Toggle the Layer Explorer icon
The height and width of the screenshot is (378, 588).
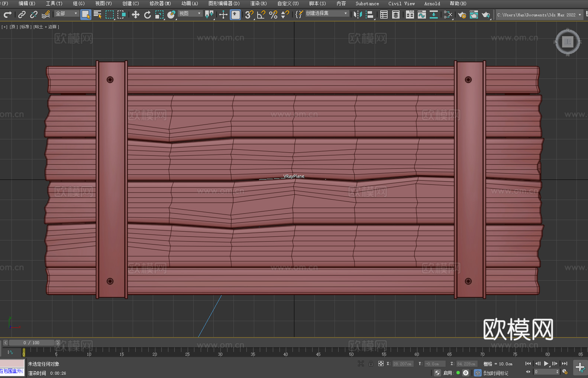[x=396, y=14]
